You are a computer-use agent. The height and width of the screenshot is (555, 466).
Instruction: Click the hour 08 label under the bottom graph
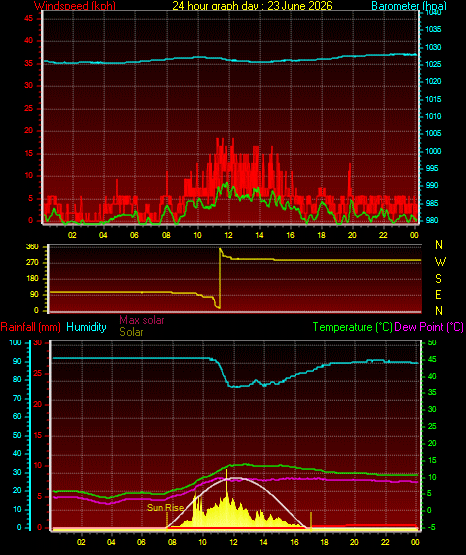coord(172,542)
